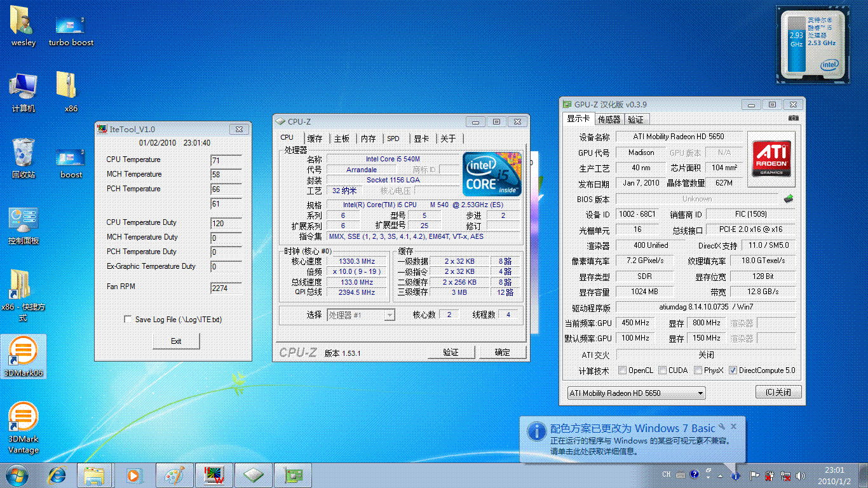Click the GPU-Z screenshot camera icon

click(x=793, y=118)
